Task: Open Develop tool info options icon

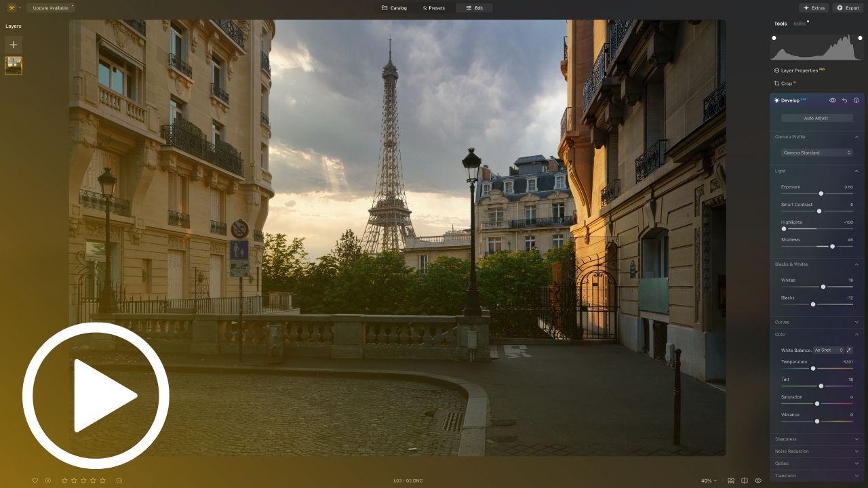Action: (856, 100)
